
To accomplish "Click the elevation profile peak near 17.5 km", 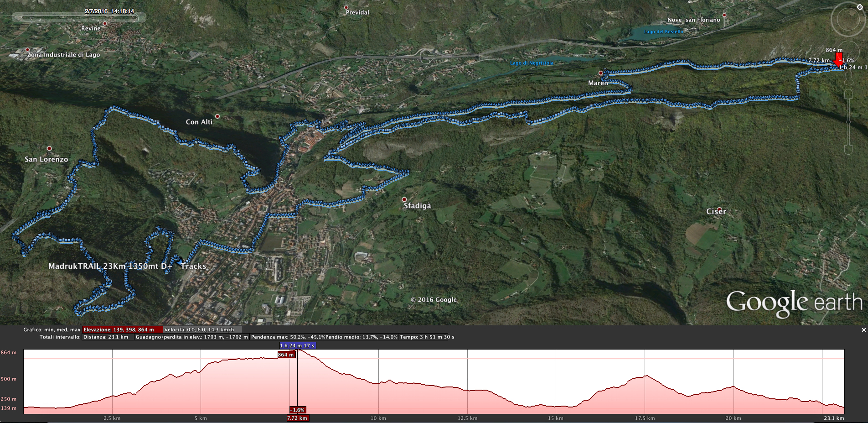I will tap(646, 376).
